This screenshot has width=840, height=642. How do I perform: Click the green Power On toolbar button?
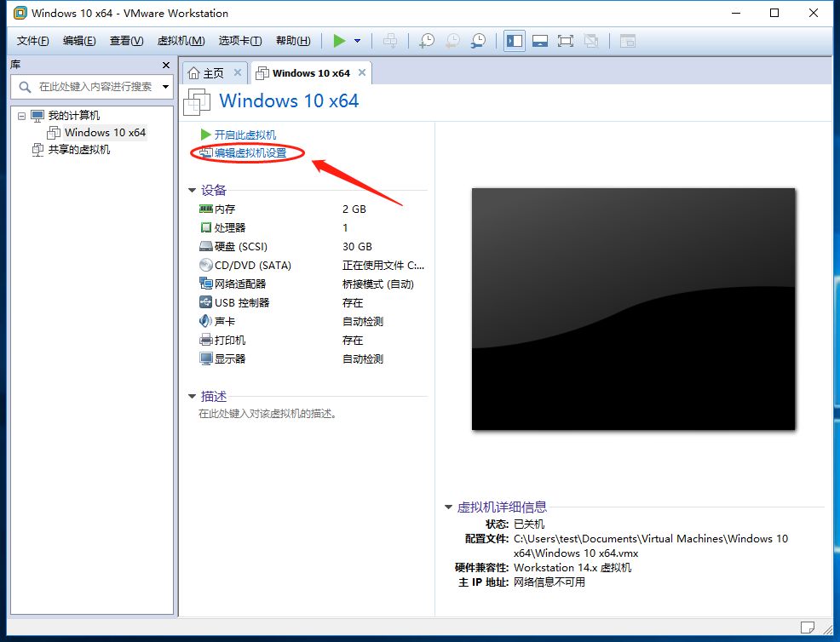tap(340, 41)
